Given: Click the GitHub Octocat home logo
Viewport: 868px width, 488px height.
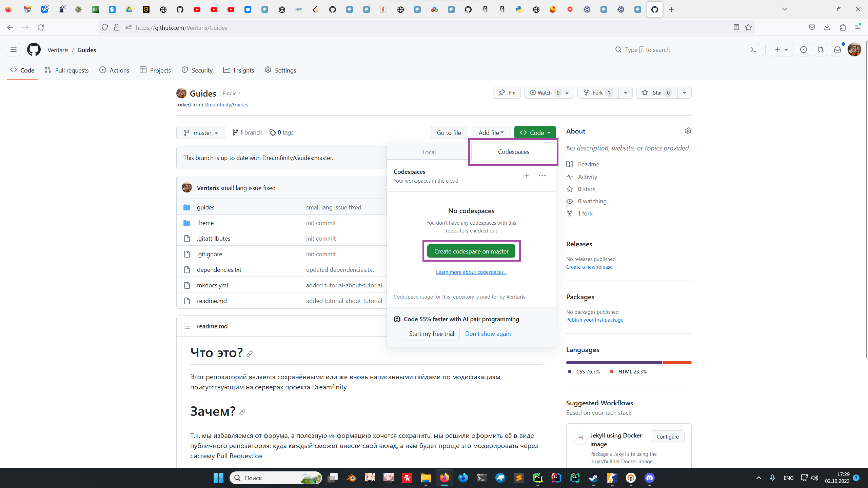Looking at the screenshot, I should pos(34,50).
